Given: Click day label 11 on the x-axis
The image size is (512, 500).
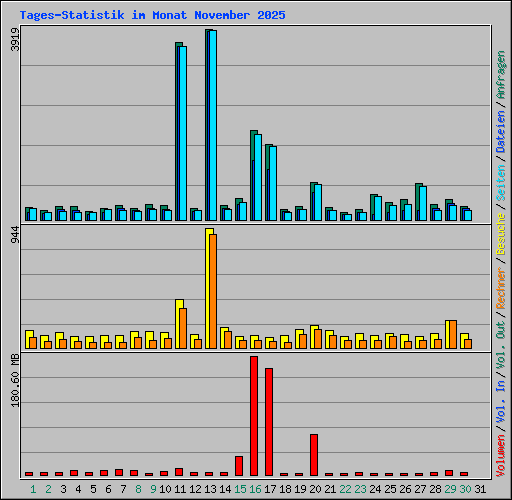Looking at the screenshot, I should (180, 489).
